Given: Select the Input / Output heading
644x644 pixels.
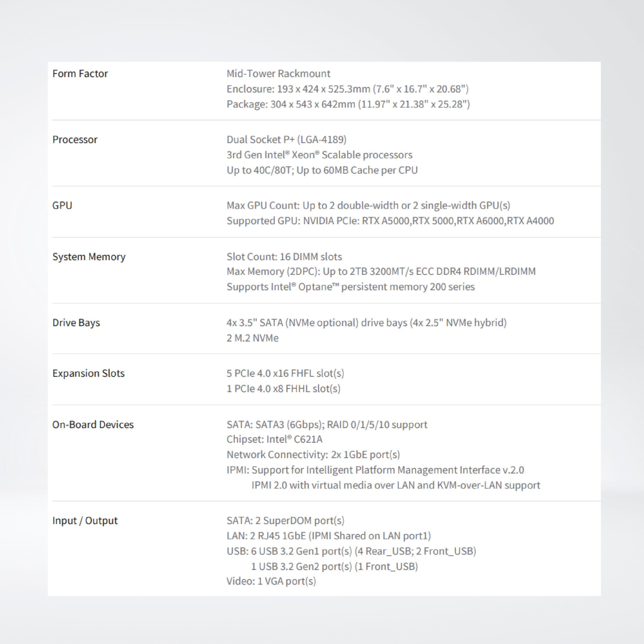Looking at the screenshot, I should 85,521.
